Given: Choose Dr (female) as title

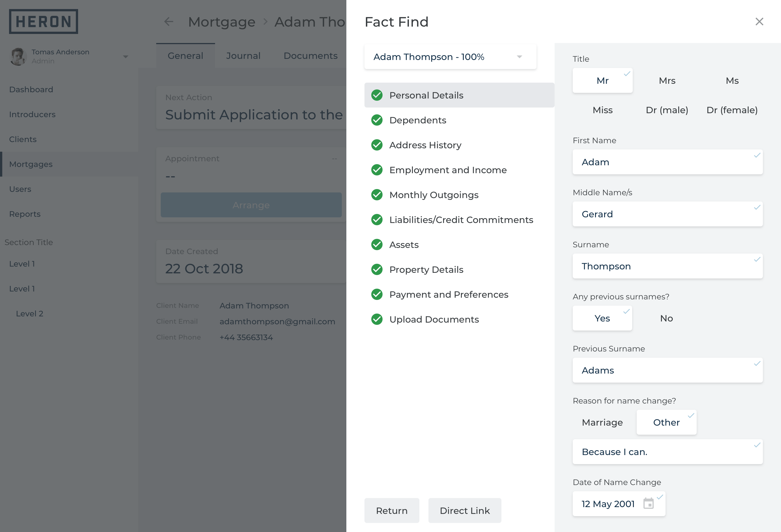Looking at the screenshot, I should tap(732, 110).
